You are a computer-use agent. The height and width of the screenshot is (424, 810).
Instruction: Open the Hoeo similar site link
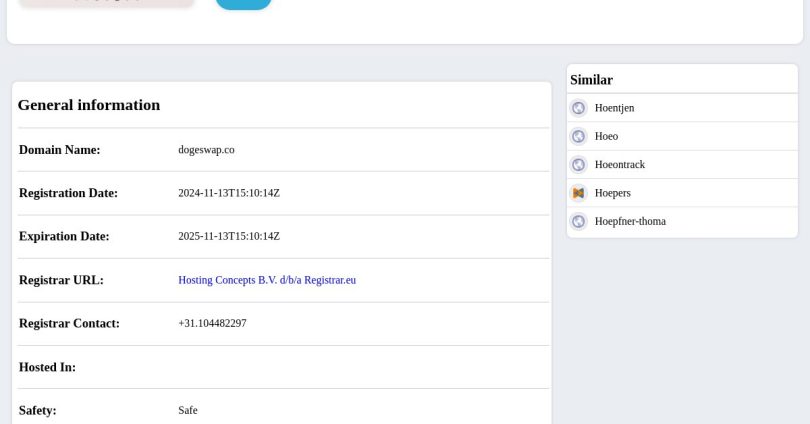pos(606,136)
